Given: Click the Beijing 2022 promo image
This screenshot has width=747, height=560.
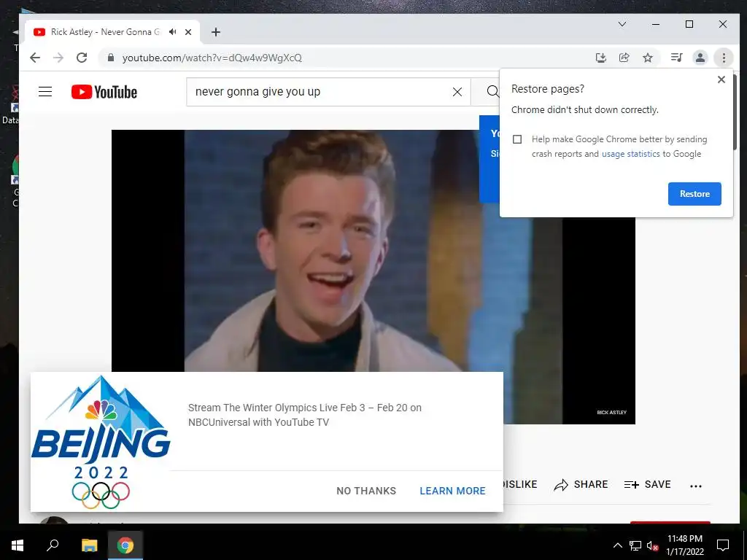Looking at the screenshot, I should coord(101,442).
